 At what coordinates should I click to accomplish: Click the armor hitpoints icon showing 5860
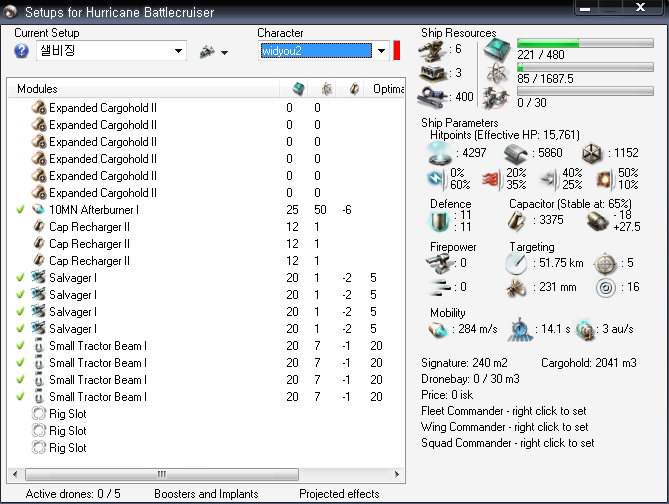pyautogui.click(x=515, y=153)
